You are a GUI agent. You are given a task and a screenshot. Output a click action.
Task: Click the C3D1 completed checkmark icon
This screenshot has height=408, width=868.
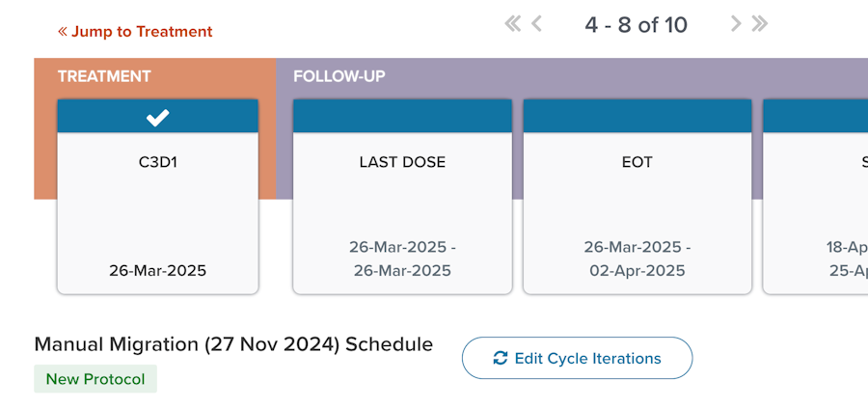click(x=158, y=118)
